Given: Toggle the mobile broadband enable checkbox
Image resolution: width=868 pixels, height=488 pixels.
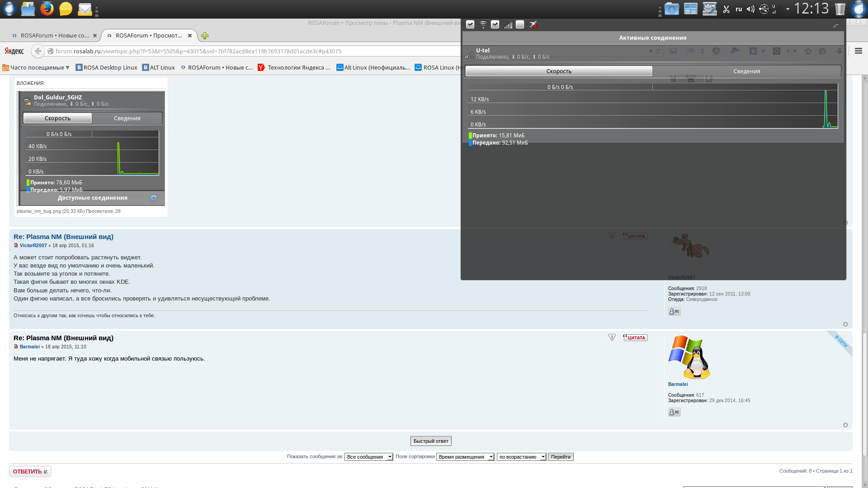Looking at the screenshot, I should [x=495, y=24].
